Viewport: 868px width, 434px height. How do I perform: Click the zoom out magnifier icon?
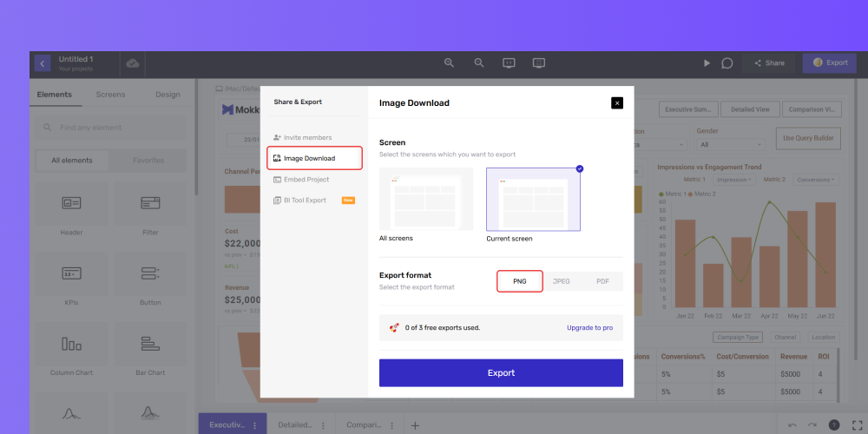479,63
